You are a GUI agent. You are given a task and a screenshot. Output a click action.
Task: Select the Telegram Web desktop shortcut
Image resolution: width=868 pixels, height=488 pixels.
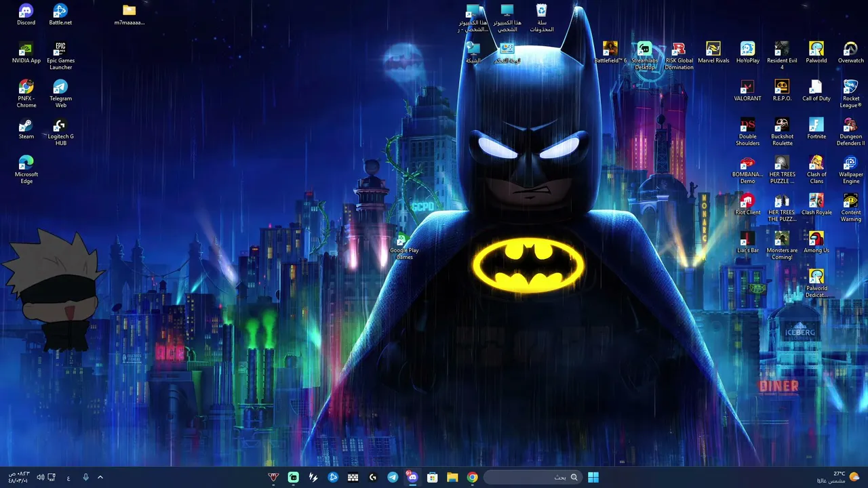tap(60, 94)
